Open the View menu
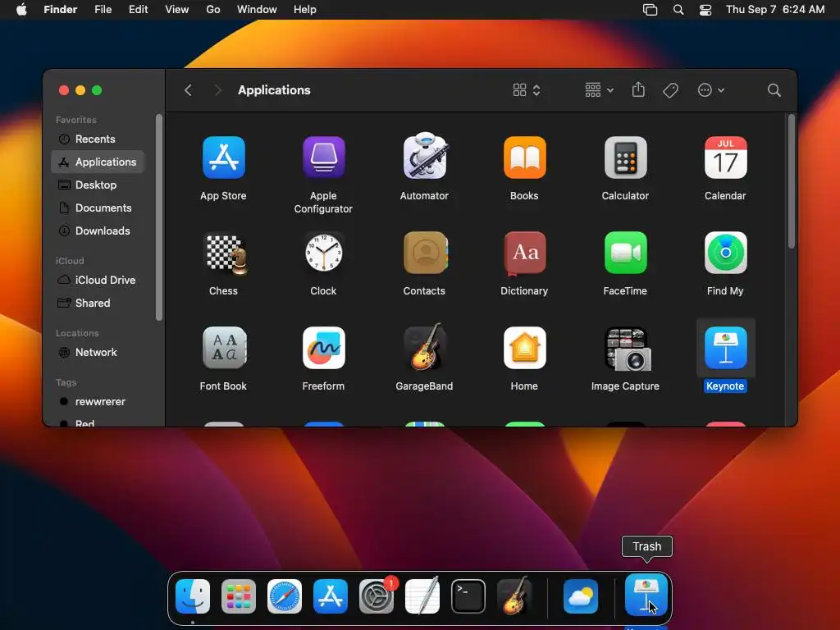Viewport: 840px width, 630px height. 177,10
